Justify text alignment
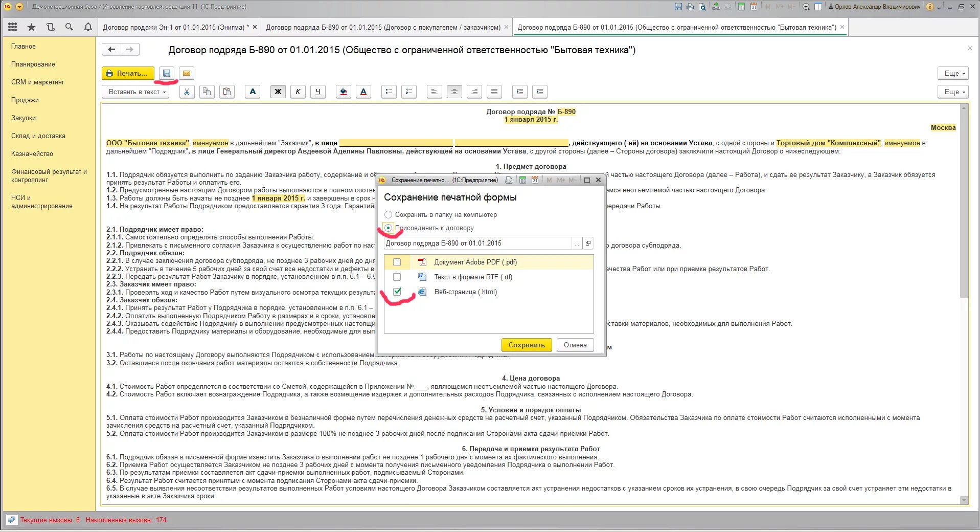Screen dimensions: 980x532 pos(494,92)
